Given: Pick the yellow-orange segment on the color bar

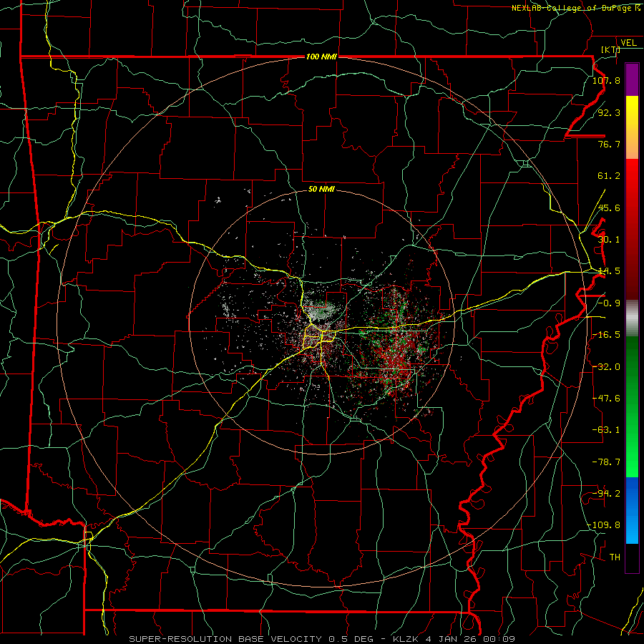Looking at the screenshot, I should [632, 127].
